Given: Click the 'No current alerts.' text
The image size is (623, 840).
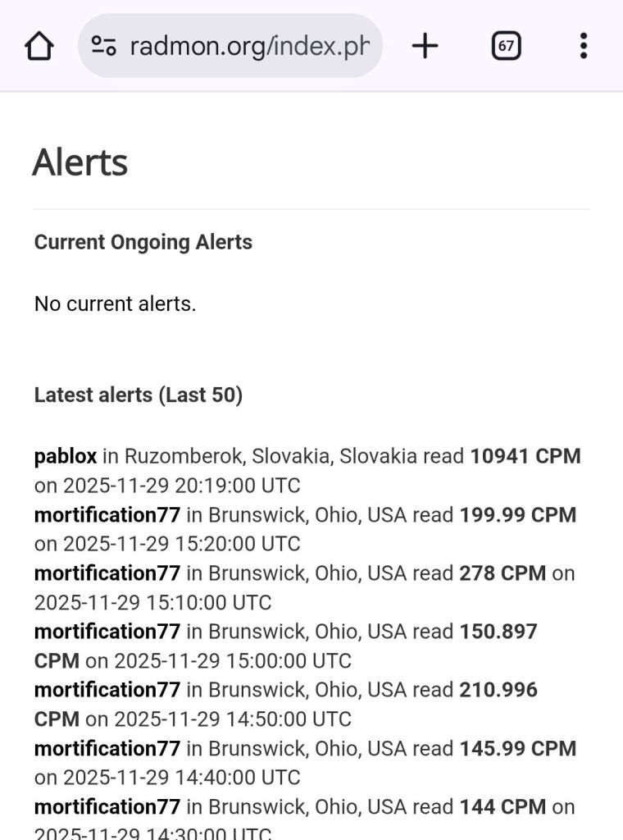Looking at the screenshot, I should [115, 304].
